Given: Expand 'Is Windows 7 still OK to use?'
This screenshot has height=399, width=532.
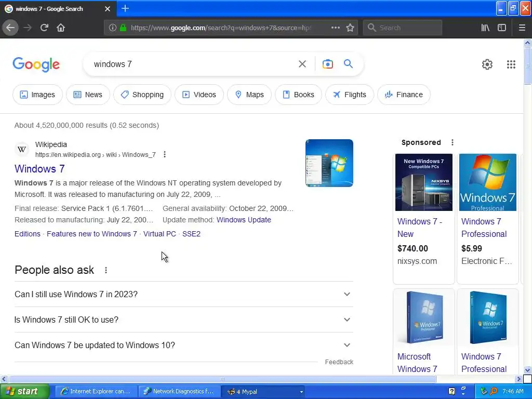Looking at the screenshot, I should coord(184,320).
